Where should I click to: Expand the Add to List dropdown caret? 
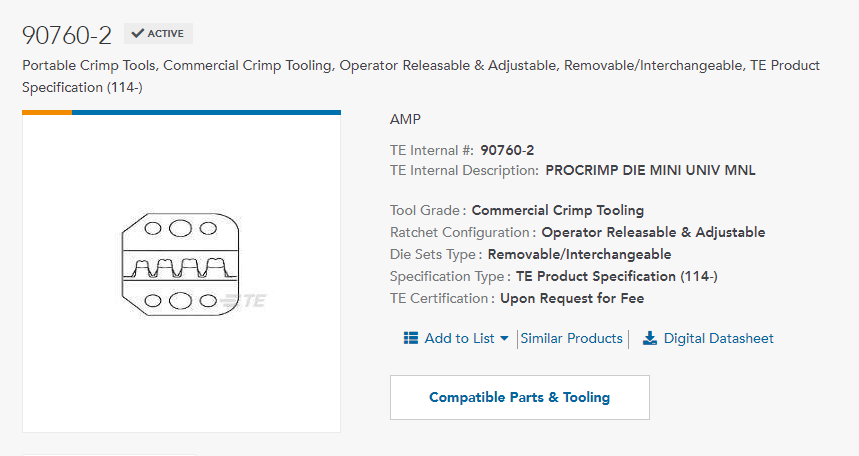pos(504,339)
